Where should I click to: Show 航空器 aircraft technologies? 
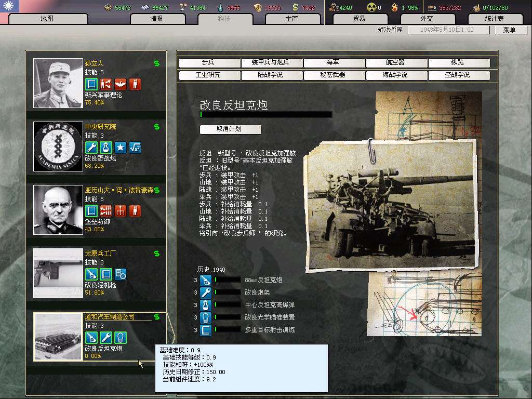[x=396, y=63]
